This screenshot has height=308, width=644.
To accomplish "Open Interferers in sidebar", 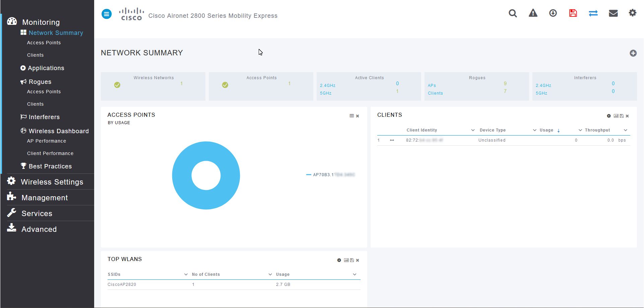I will coord(44,117).
